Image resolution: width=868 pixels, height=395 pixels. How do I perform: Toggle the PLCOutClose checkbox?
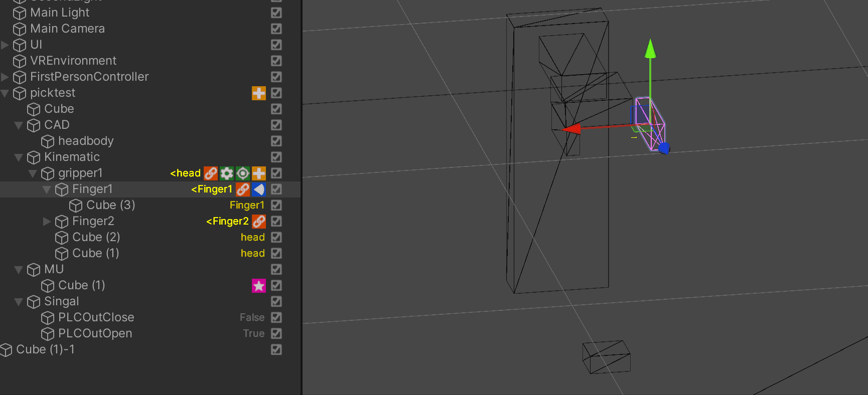[x=276, y=317]
